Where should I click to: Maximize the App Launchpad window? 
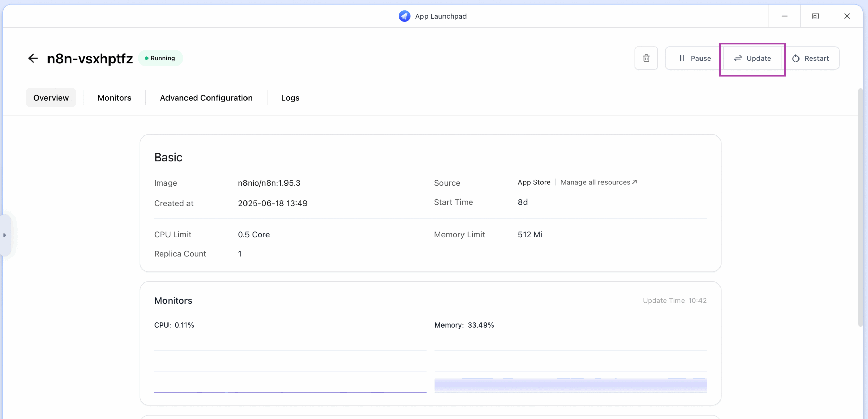coord(815,16)
